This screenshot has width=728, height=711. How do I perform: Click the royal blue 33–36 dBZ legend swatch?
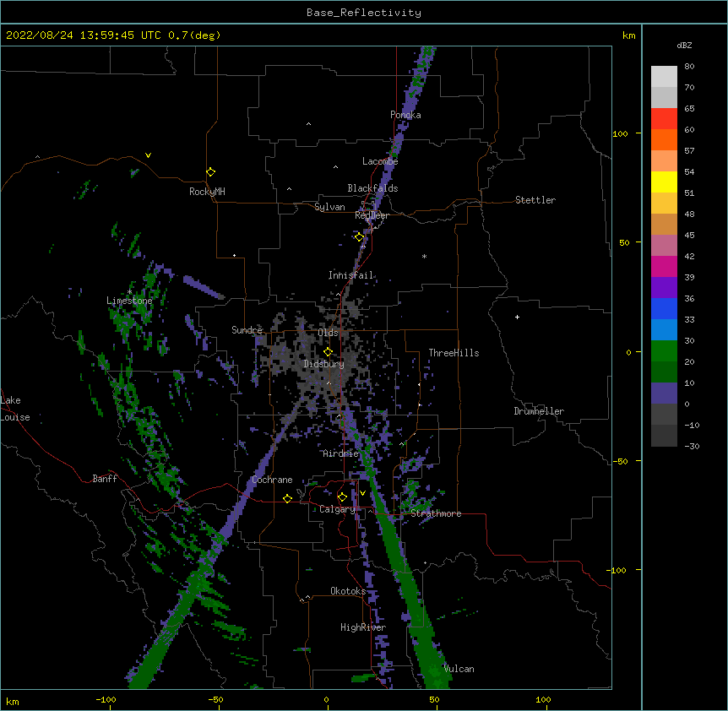pyautogui.click(x=664, y=308)
